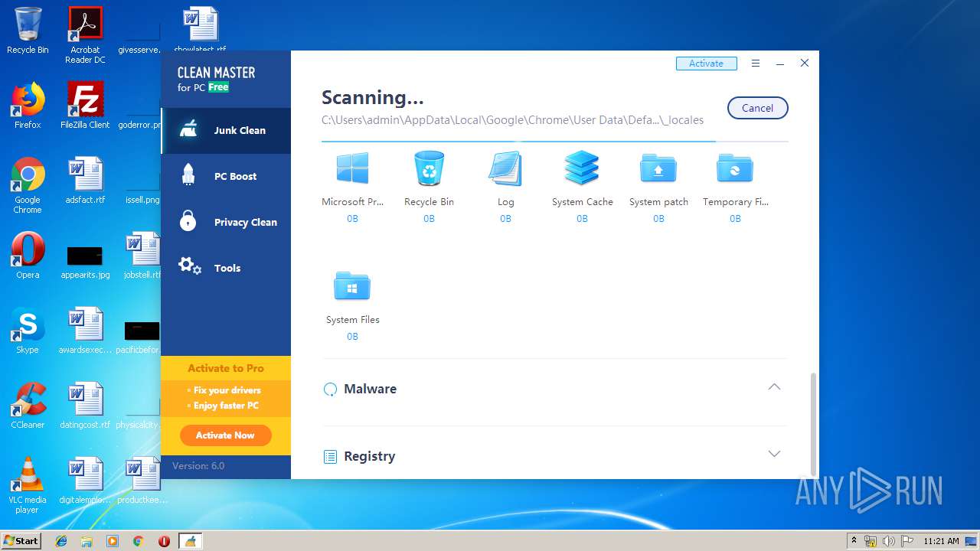This screenshot has width=980, height=551.
Task: Select the adsfact.rtf desktop file
Action: pos(85,181)
